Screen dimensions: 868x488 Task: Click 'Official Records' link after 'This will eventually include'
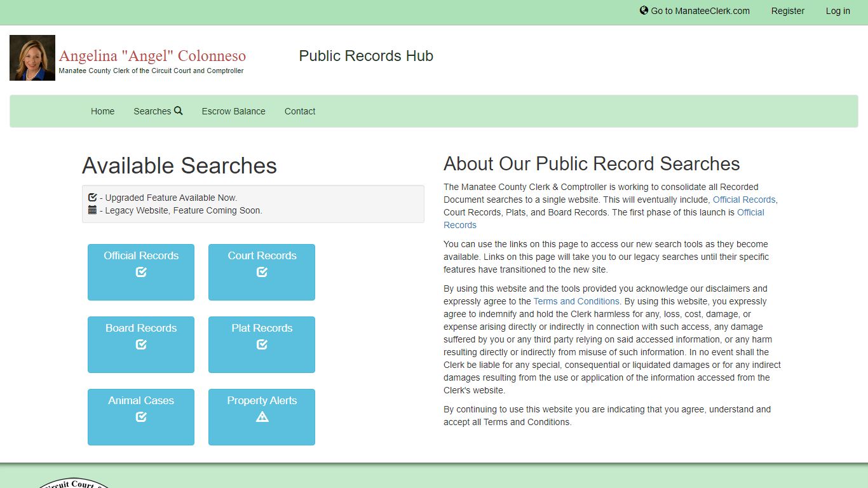click(x=744, y=200)
